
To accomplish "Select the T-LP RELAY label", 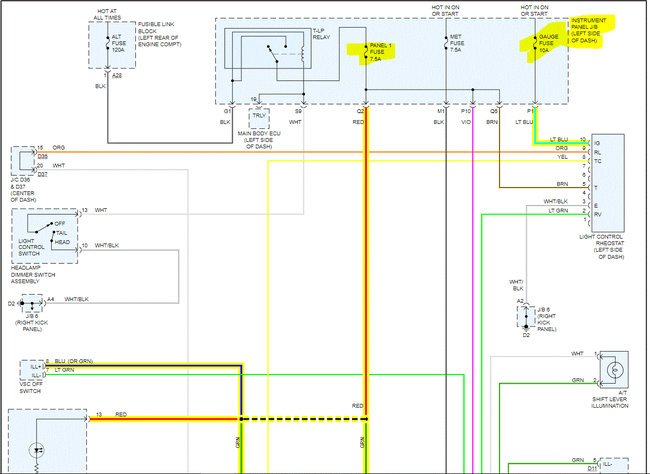I will click(x=321, y=34).
